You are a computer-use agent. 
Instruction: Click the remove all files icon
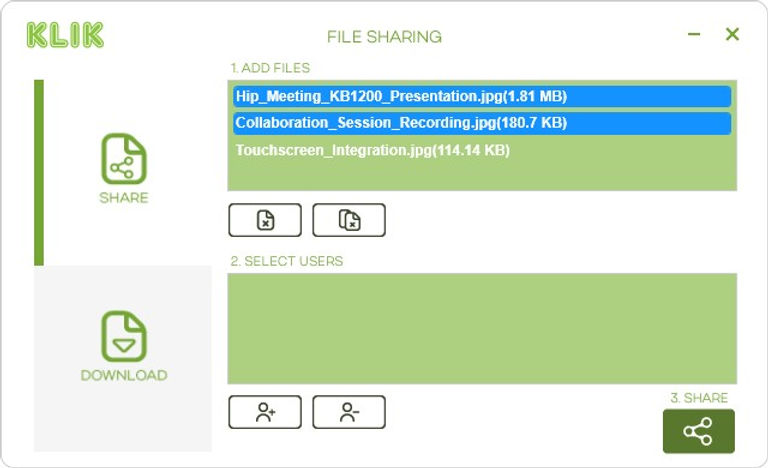coord(349,220)
